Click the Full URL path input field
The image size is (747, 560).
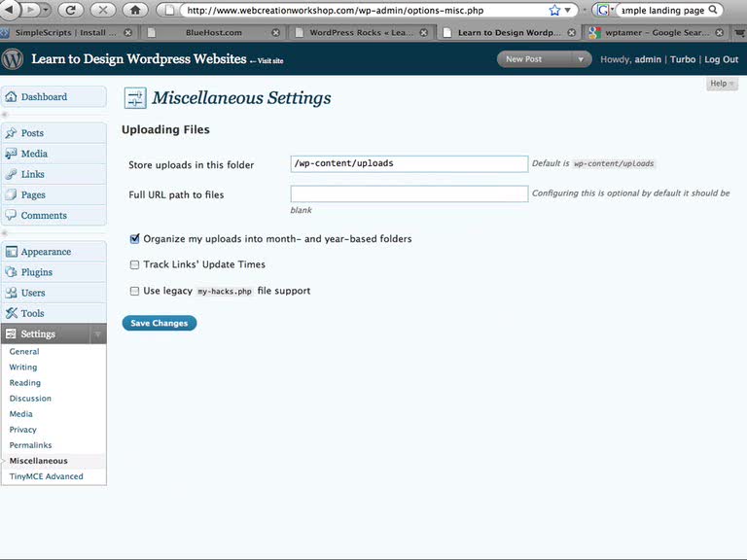point(409,194)
